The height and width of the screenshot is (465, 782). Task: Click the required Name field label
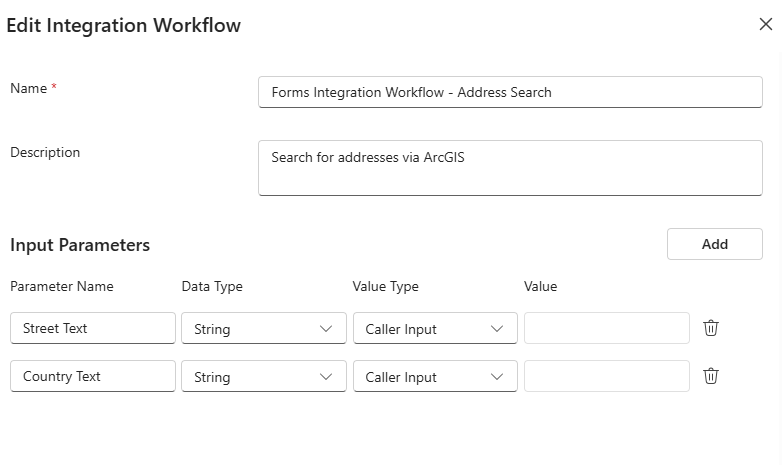click(29, 88)
